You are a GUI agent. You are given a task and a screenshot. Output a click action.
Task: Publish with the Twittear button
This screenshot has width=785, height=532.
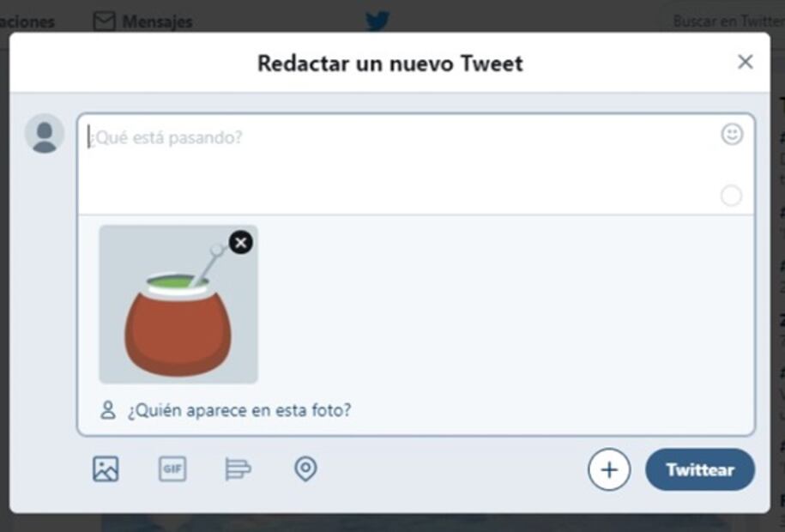pos(700,469)
